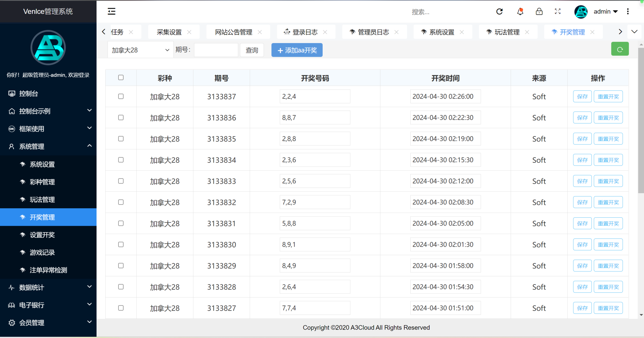Select the row checkbox for period 3133832
Screen dimensions: 644x338
tap(121, 202)
